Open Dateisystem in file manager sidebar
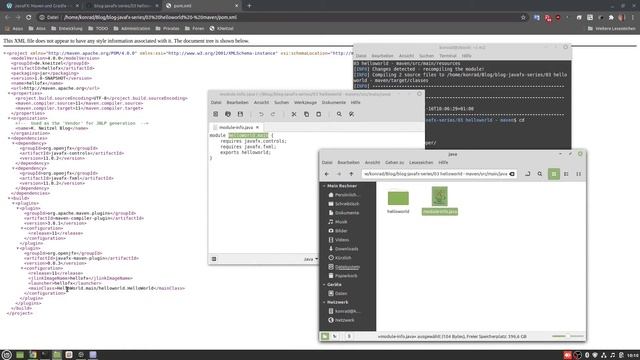640x360 pixels. pos(347,267)
